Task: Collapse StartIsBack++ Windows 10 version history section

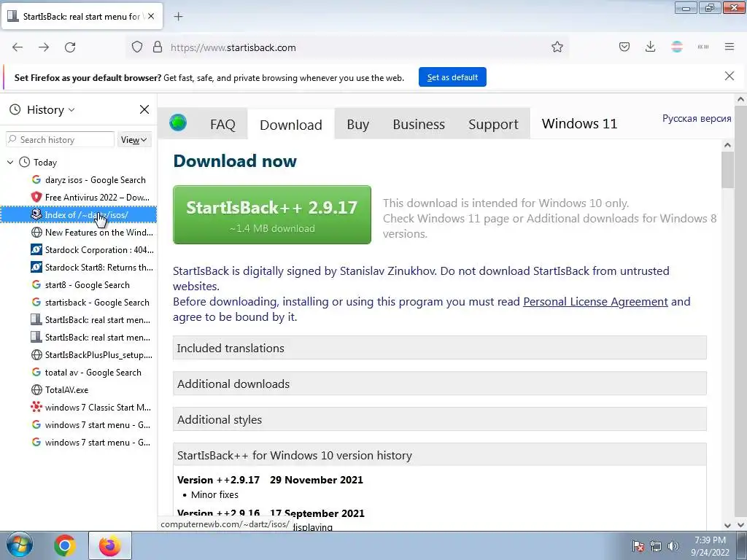Action: 439,455
